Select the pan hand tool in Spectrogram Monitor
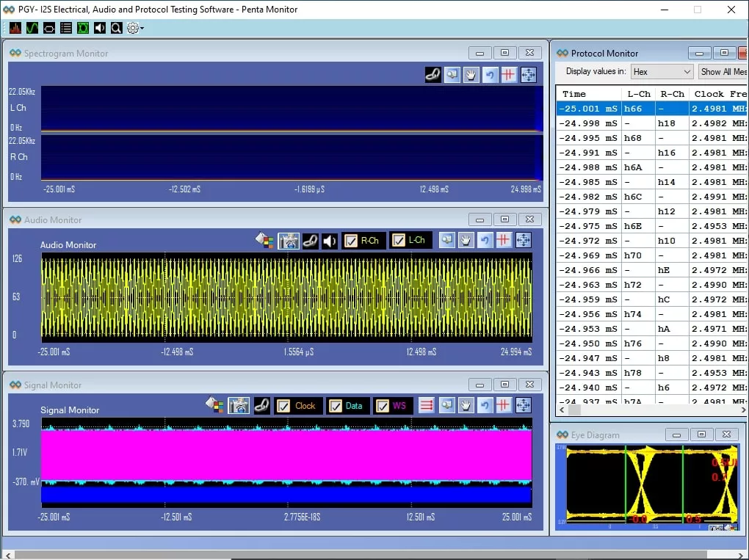This screenshot has height=560, width=749. (471, 75)
